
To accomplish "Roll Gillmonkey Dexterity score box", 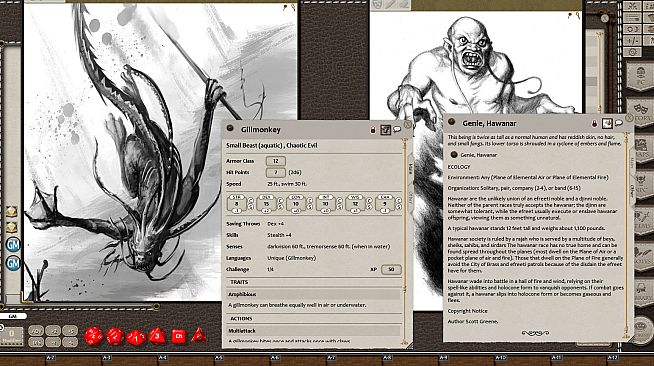I will pos(266,204).
